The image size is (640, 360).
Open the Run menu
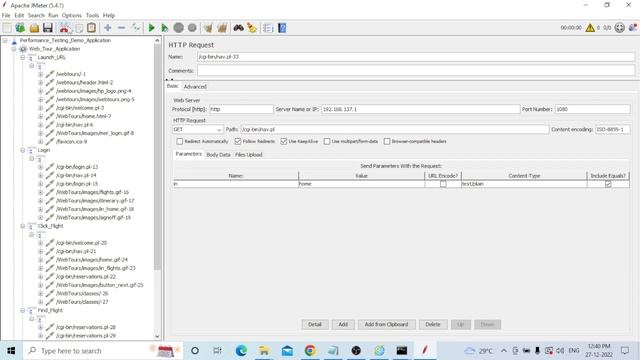point(53,15)
